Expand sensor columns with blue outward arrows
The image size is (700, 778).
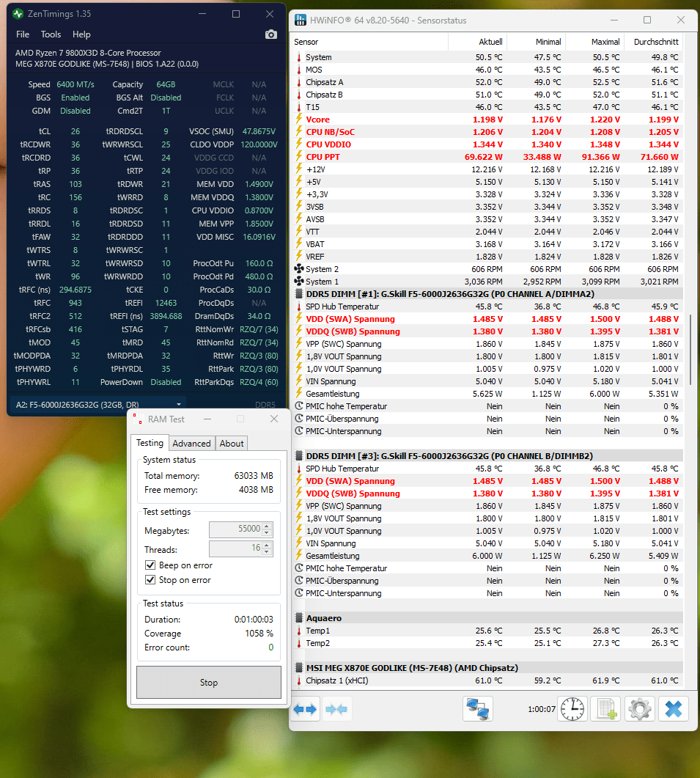pyautogui.click(x=305, y=709)
